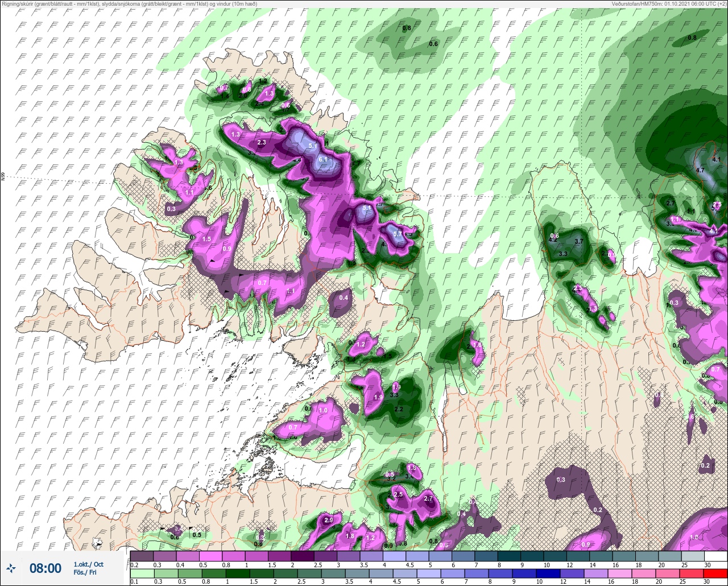The image size is (728, 586).
Task: Click the '1.okt./ Oct' date label
Action: pos(88,564)
